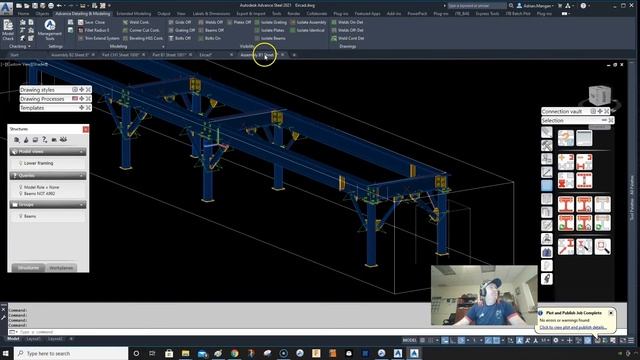Switch to the Structures bottom tab
The width and height of the screenshot is (640, 360).
28,268
